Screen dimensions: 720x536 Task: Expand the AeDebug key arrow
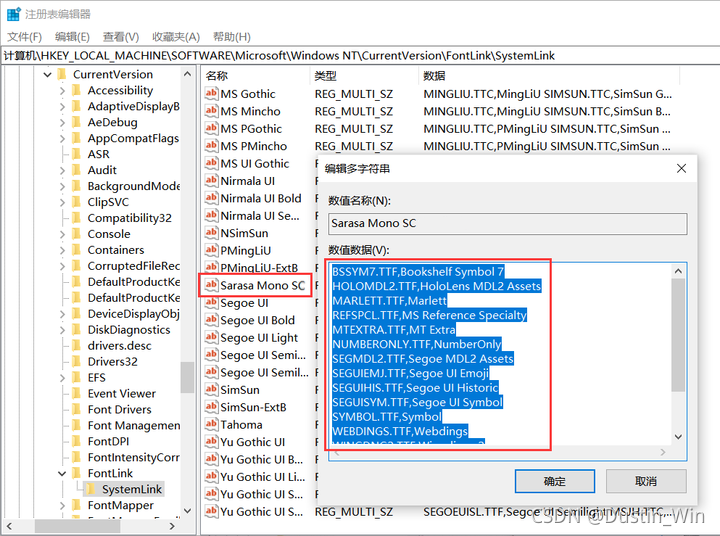62,122
